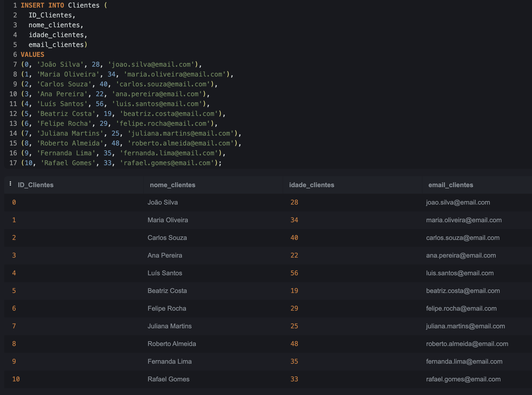Select the ID_Clientes column header
Screen dimensions: 532x395
coord(36,185)
